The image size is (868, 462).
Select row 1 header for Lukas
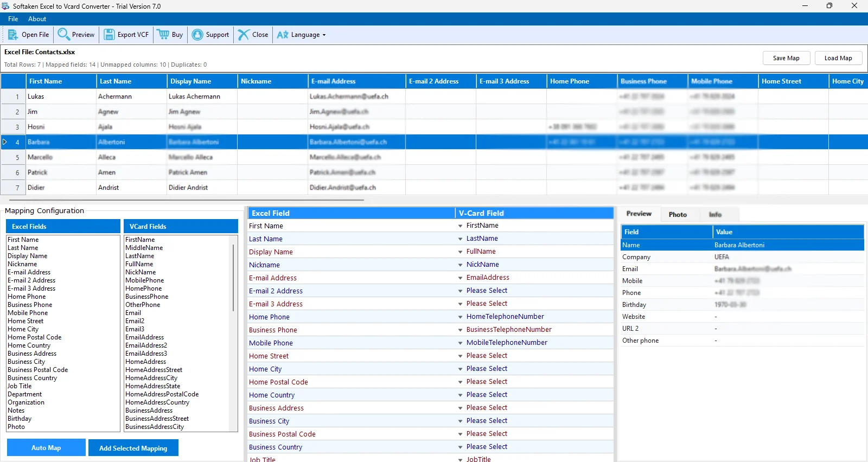pyautogui.click(x=14, y=97)
